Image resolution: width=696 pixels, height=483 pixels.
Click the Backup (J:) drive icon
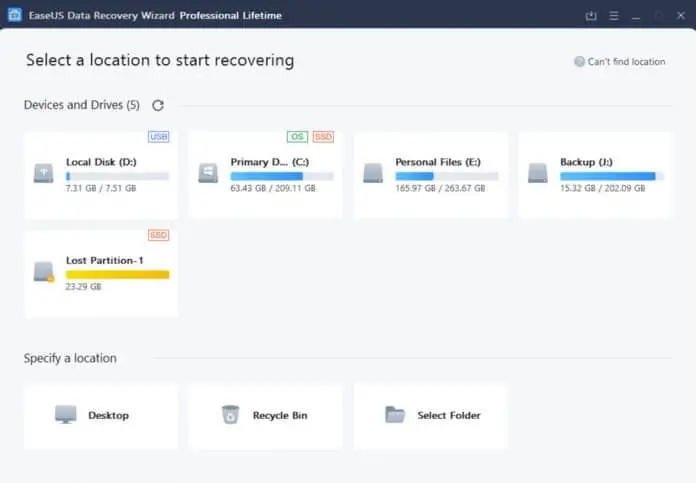538,173
